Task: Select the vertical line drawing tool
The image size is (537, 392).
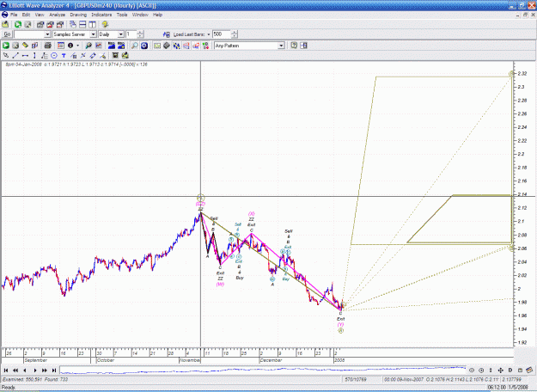Action: [34, 55]
